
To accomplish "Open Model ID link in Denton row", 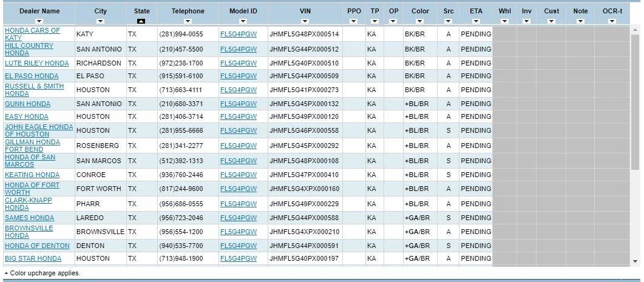I will tap(238, 246).
